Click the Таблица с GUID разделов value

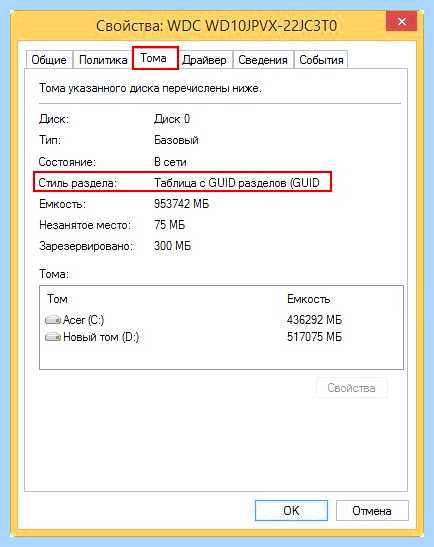(237, 182)
